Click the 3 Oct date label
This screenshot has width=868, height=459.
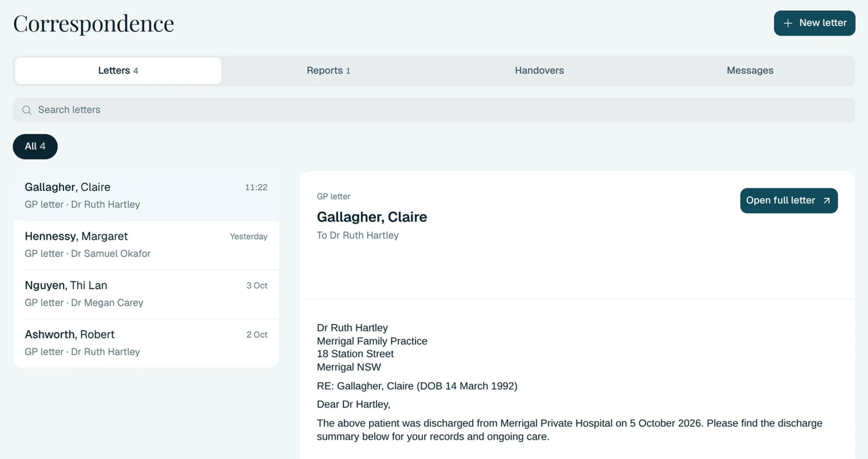click(257, 286)
